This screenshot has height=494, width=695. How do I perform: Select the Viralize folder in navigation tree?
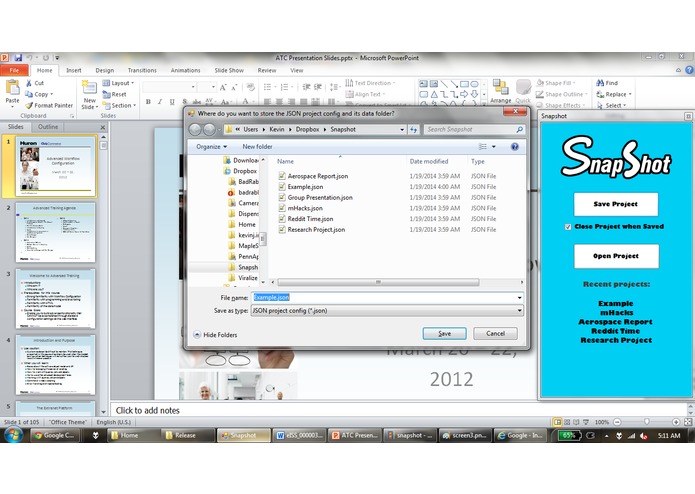pos(243,278)
